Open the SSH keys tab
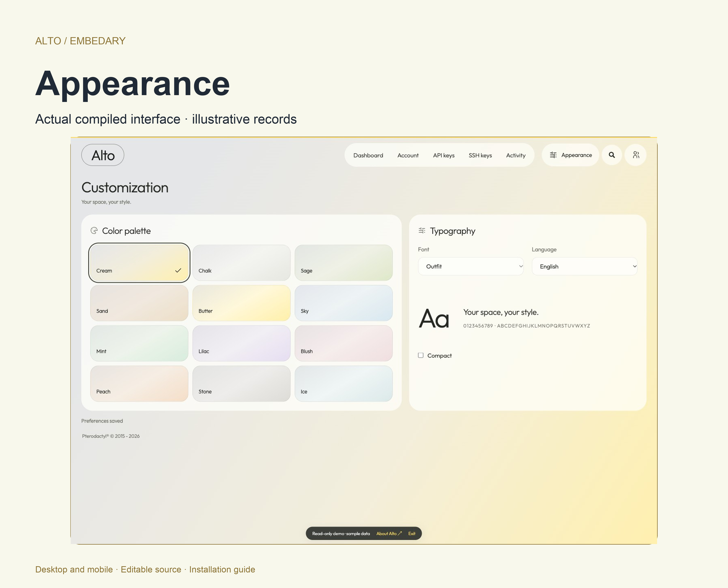This screenshot has width=728, height=588. [x=480, y=155]
